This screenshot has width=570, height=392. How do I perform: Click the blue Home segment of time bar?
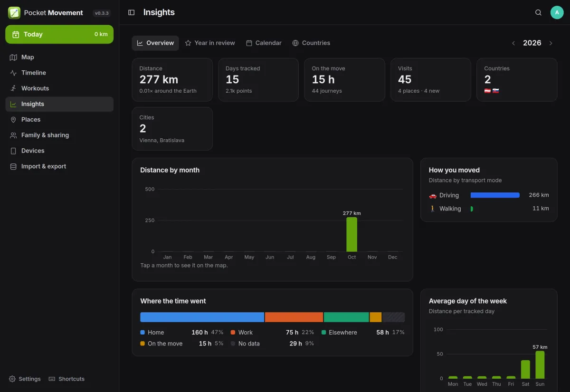pyautogui.click(x=202, y=317)
